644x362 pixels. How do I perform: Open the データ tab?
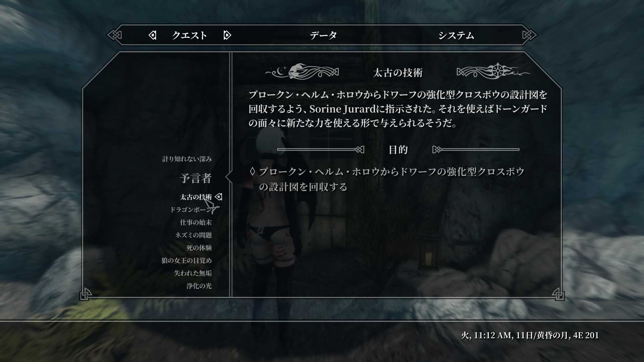pos(323,35)
